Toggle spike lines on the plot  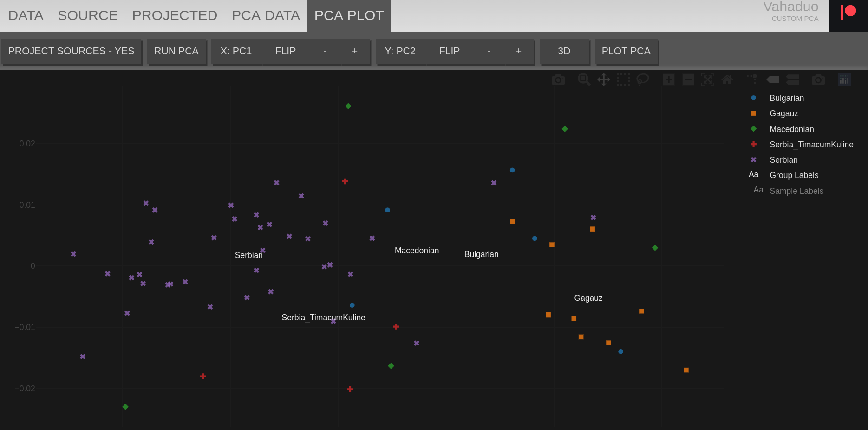751,79
